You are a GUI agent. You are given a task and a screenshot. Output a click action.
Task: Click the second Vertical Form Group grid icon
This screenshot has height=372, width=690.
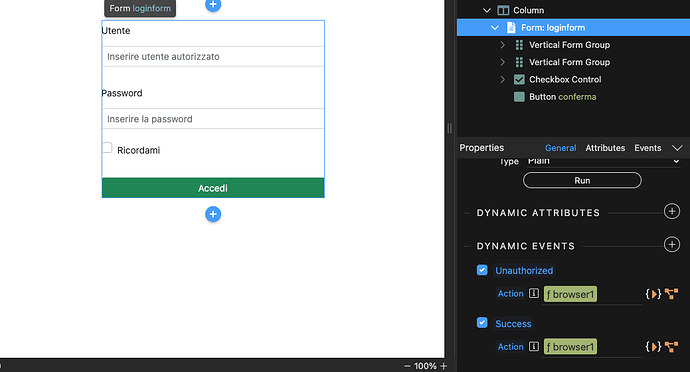coord(519,62)
